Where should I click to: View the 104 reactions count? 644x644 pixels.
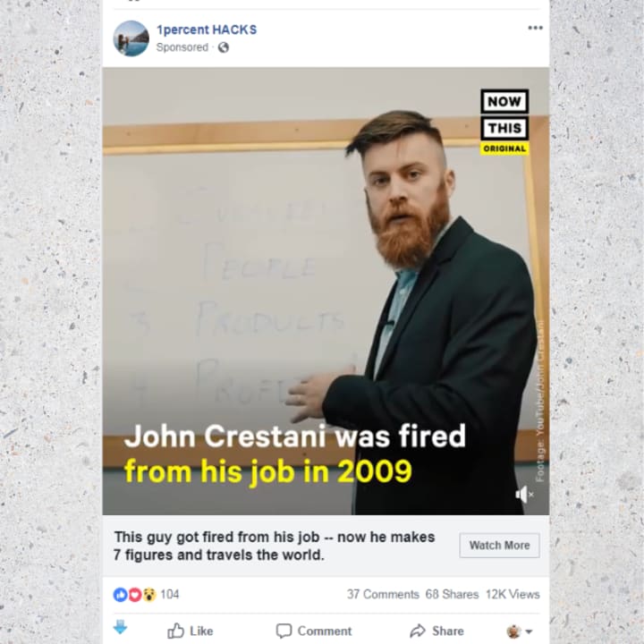[170, 594]
